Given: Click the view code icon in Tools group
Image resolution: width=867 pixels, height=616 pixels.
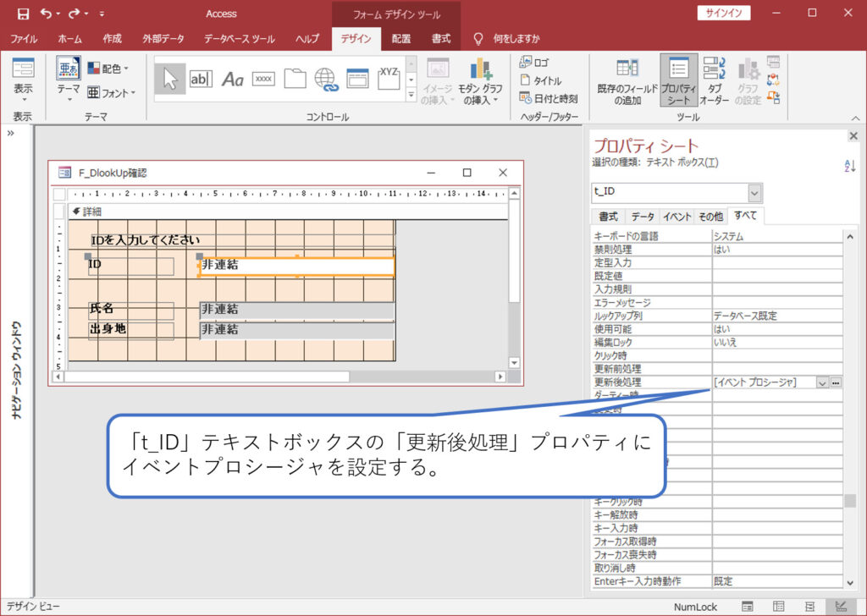Looking at the screenshot, I should pyautogui.click(x=773, y=80).
